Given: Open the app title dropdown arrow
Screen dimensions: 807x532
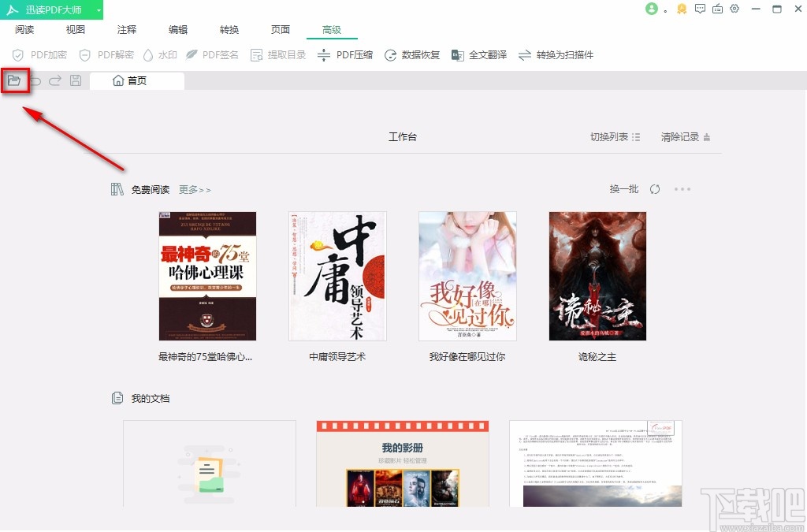Looking at the screenshot, I should pos(99,9).
